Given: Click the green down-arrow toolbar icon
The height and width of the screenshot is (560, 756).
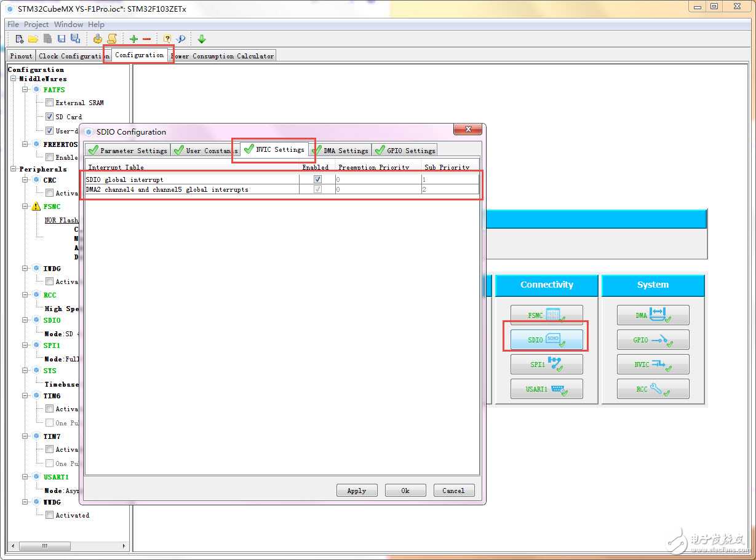Looking at the screenshot, I should click(x=201, y=39).
